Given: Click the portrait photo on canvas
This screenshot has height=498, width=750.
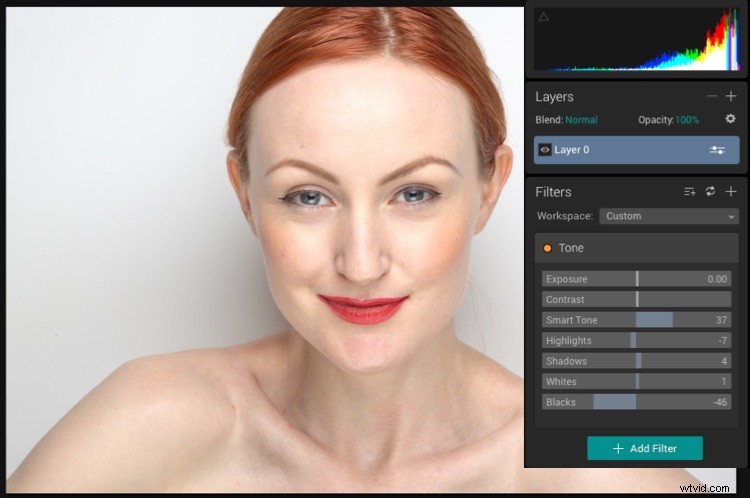Looking at the screenshot, I should tap(265, 249).
